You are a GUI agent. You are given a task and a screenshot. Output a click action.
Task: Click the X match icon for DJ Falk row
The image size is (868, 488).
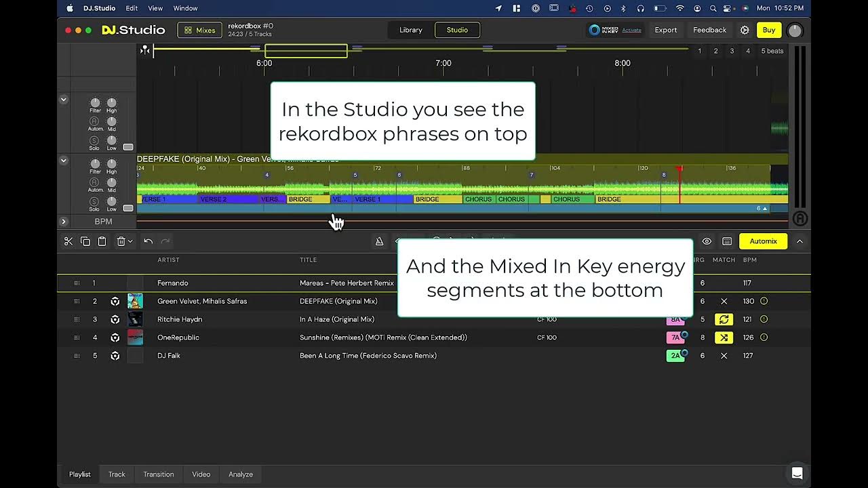pos(724,356)
